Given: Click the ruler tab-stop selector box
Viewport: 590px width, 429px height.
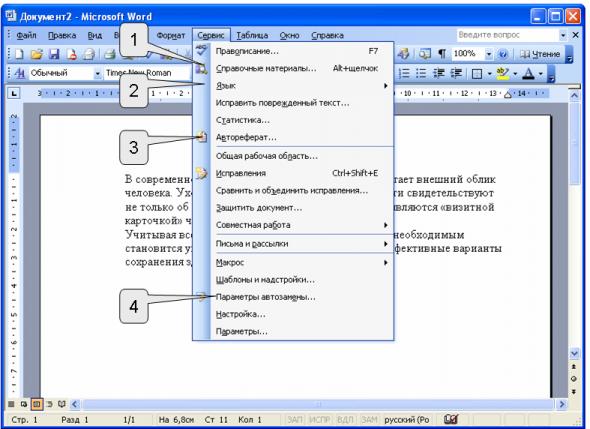Looking at the screenshot, I should (14, 93).
